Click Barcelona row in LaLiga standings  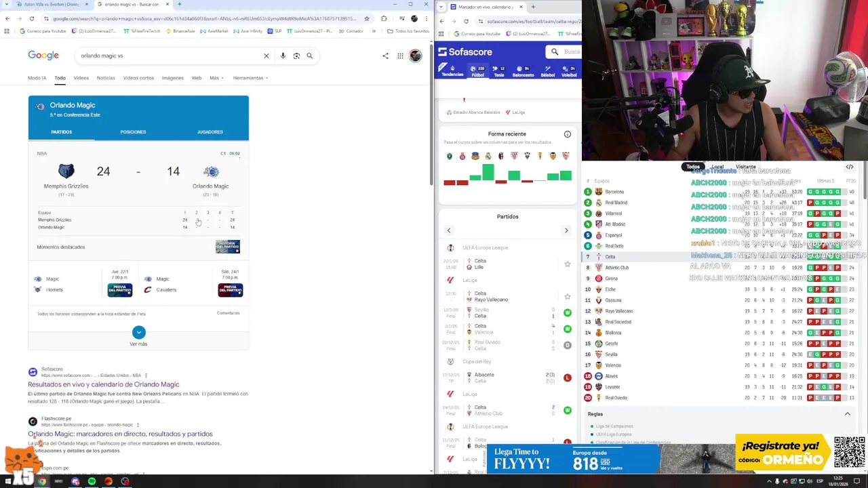(720, 192)
